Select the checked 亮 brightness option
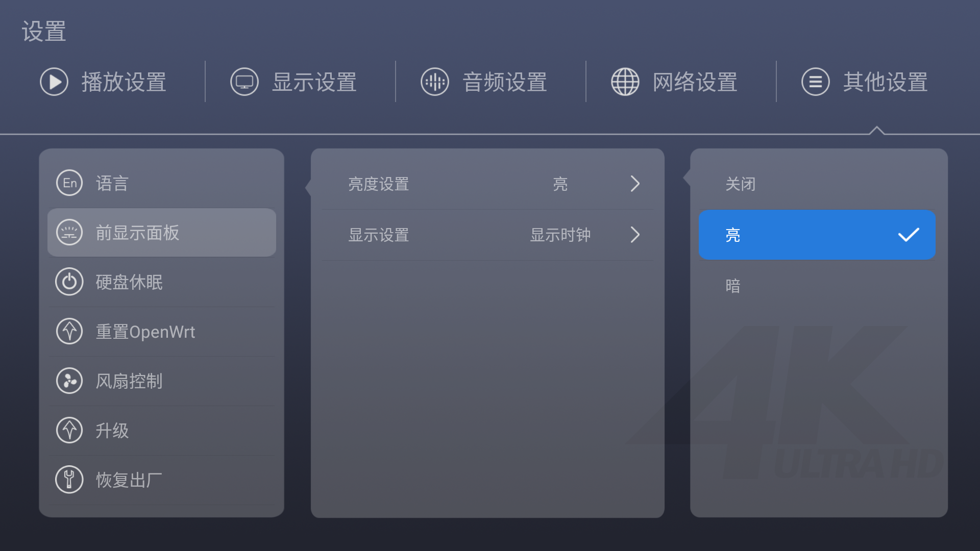Screen dimensions: 980x551 (x=817, y=235)
